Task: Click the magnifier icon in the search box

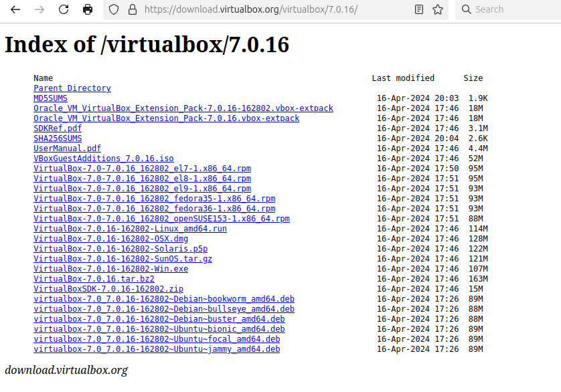Action: (x=466, y=9)
